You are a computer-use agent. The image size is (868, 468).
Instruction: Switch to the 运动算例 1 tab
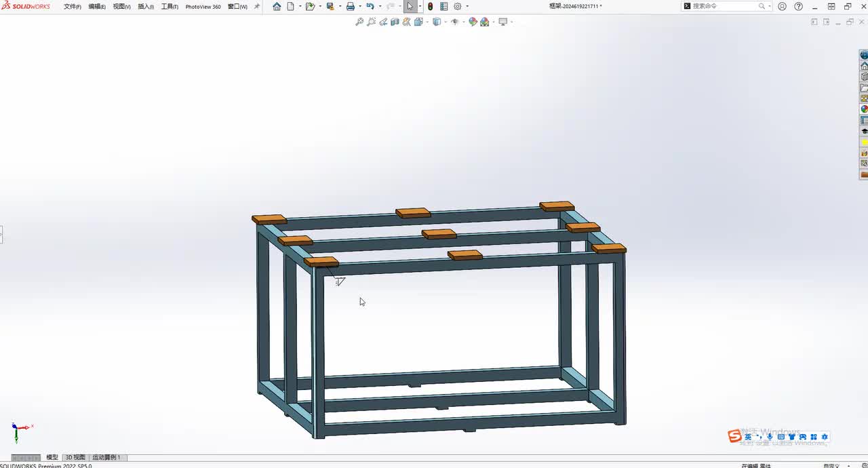point(106,458)
